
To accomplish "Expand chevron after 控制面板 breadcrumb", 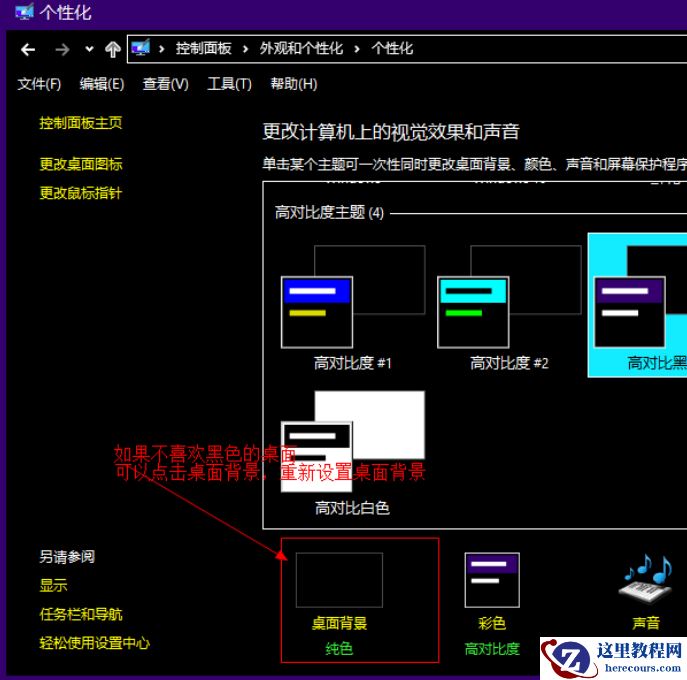I will (x=245, y=49).
